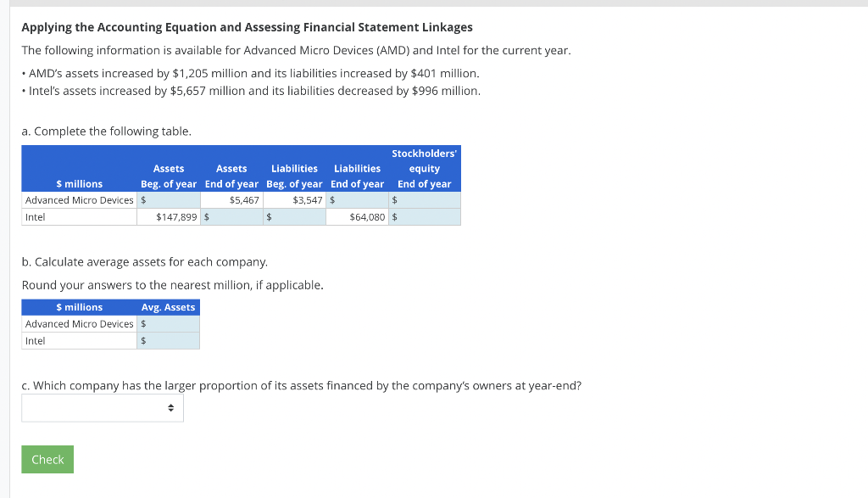This screenshot has width=868, height=498.
Task: Click the Advanced Micro Devices row label
Action: coord(78,199)
